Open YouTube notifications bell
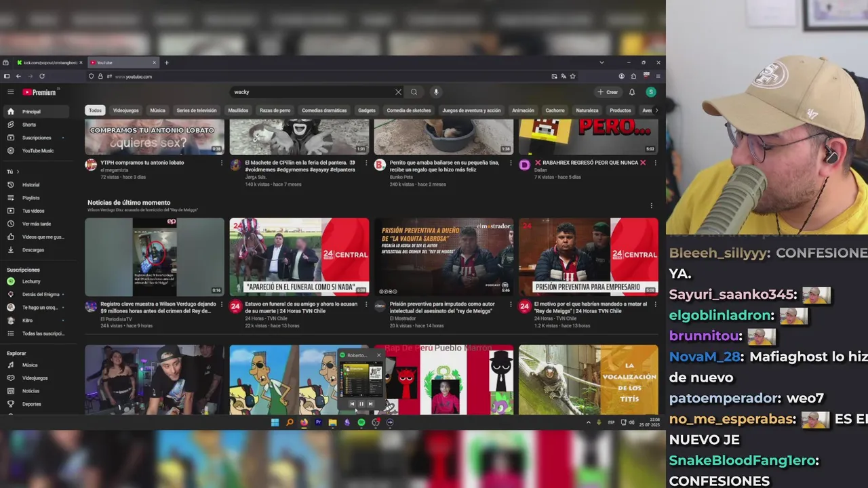This screenshot has height=488, width=868. (x=632, y=92)
